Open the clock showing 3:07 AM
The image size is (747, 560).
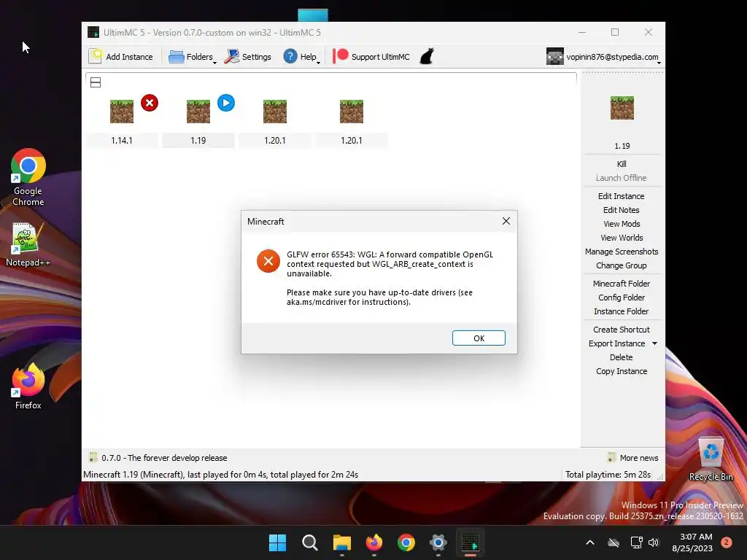point(692,542)
